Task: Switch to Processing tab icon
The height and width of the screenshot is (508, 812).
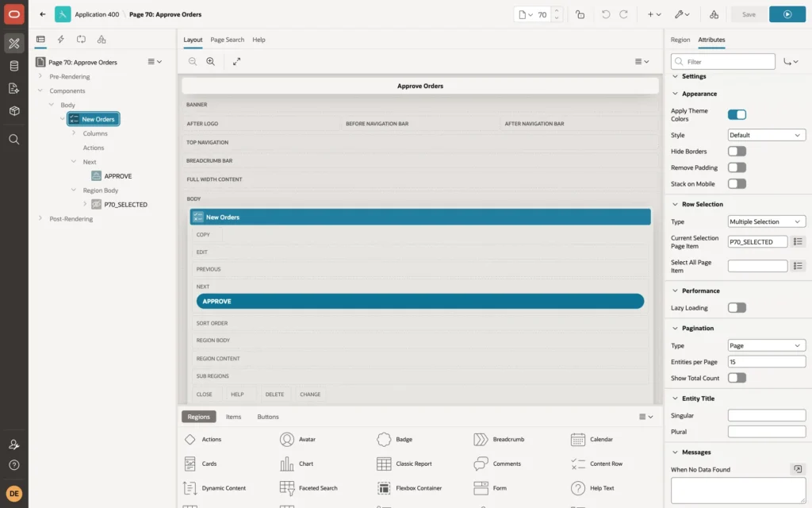Action: (82, 40)
